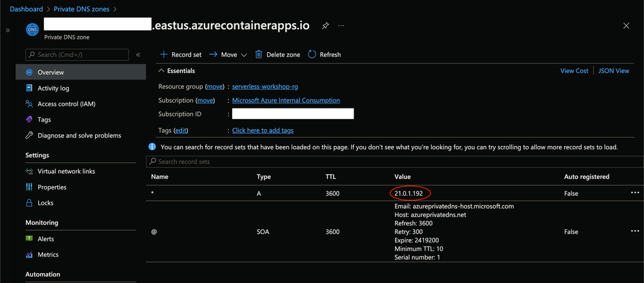Viewport: 644px width, 283px height.
Task: Open the View Cost link
Action: (x=574, y=71)
